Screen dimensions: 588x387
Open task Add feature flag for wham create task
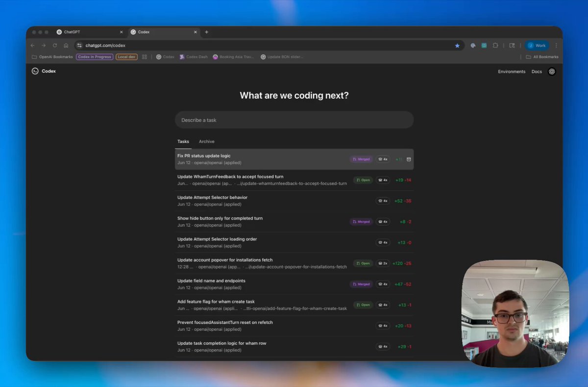pyautogui.click(x=294, y=305)
